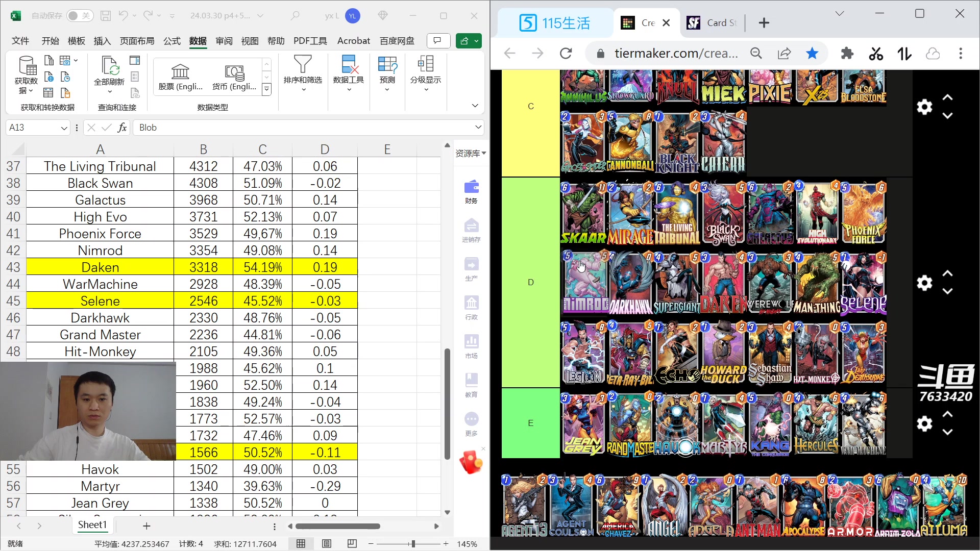Image resolution: width=980 pixels, height=551 pixels.
Task: Open the 文件 menu
Action: pos(20,41)
